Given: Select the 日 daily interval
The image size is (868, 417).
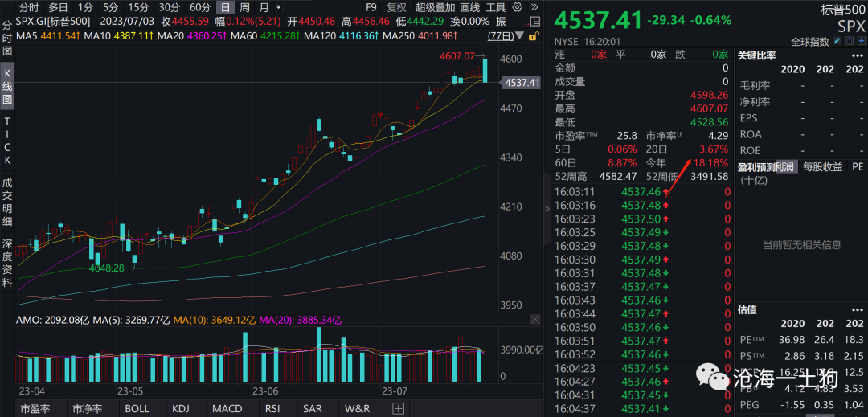Looking at the screenshot, I should [225, 8].
